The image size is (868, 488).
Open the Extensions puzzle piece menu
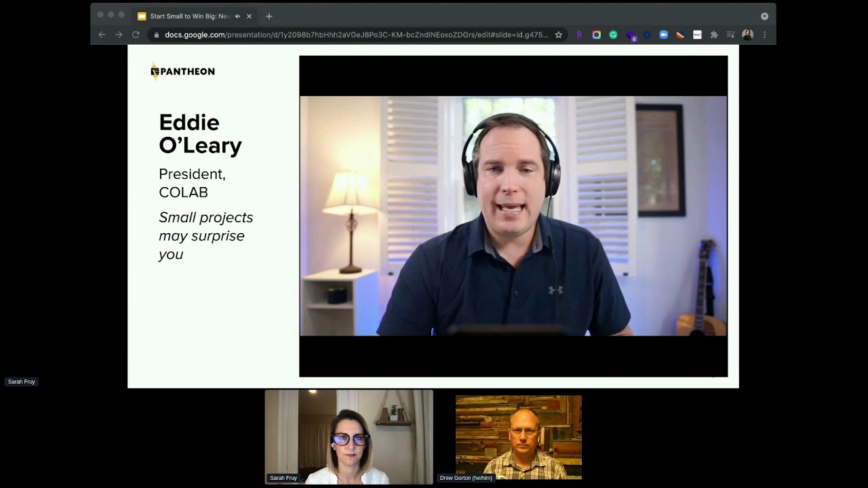(714, 35)
